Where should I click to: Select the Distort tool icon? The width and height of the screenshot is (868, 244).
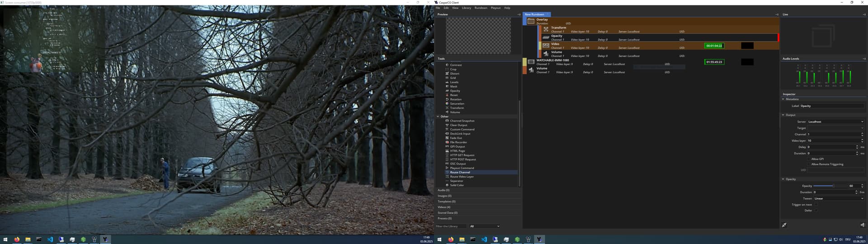[x=447, y=74]
